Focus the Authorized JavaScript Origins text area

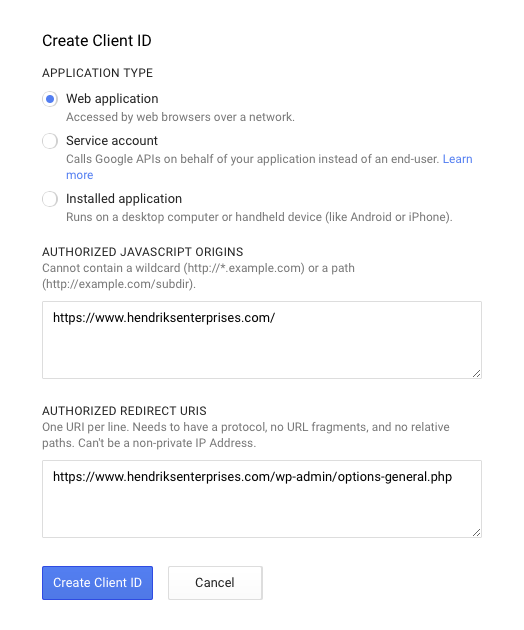pyautogui.click(x=262, y=340)
